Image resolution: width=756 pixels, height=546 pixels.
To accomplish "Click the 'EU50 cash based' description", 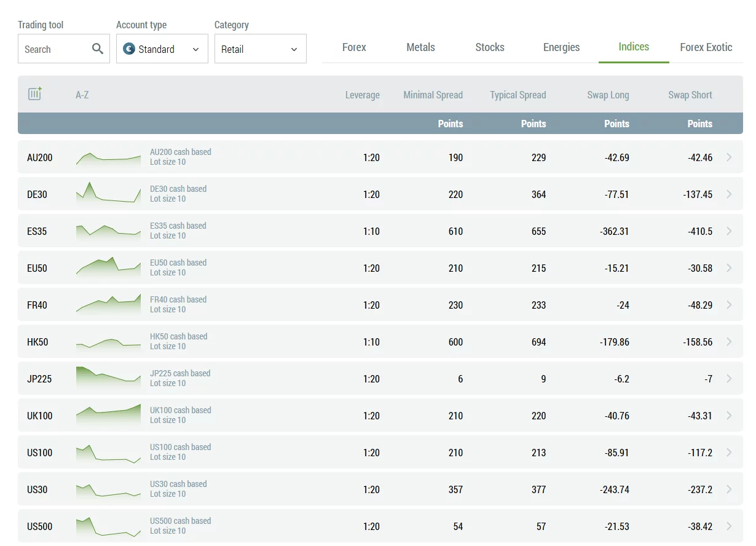I will click(x=178, y=263).
